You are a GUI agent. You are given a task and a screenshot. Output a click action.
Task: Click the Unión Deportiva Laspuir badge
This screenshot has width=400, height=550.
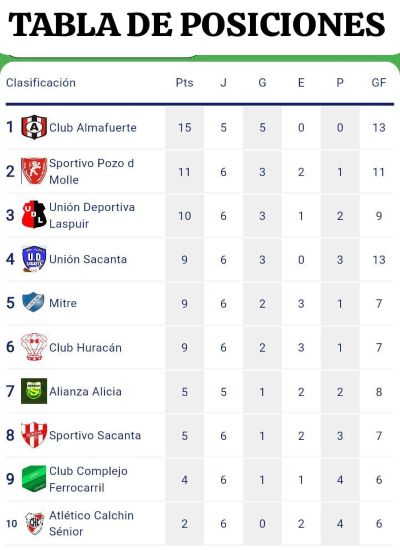pyautogui.click(x=34, y=215)
